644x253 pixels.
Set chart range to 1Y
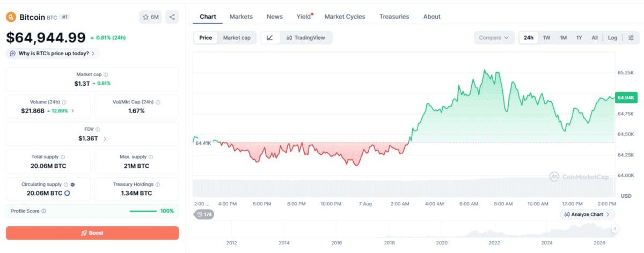click(579, 38)
